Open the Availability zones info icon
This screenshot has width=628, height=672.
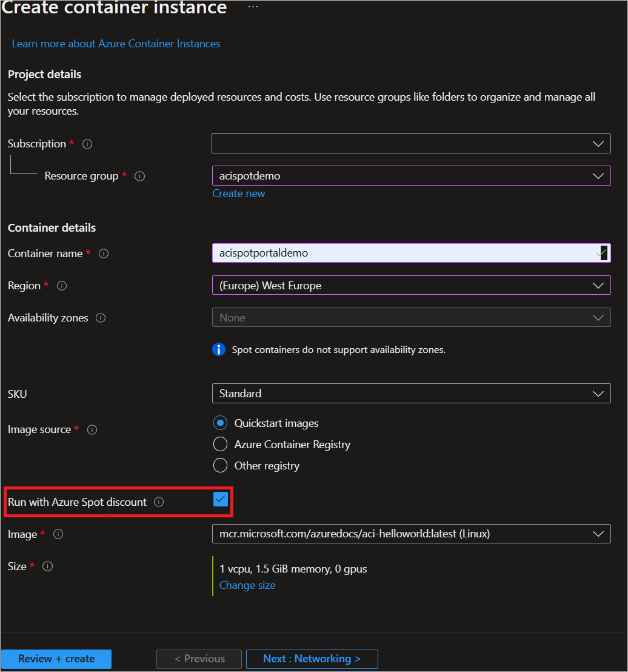pos(101,317)
